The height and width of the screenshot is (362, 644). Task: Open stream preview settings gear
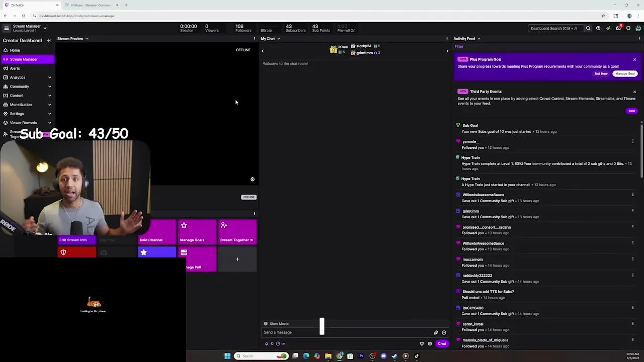(x=253, y=179)
